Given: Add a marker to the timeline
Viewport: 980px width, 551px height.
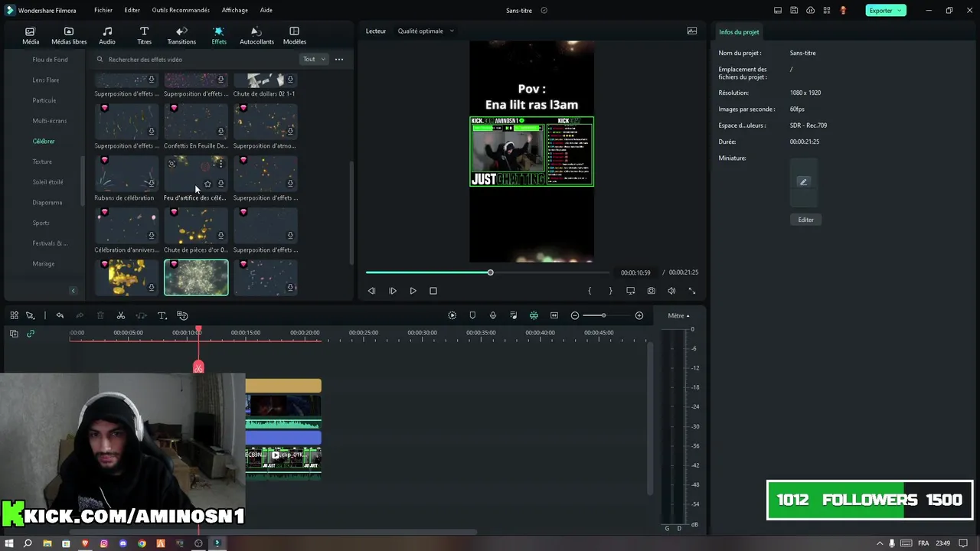Looking at the screenshot, I should 472,315.
